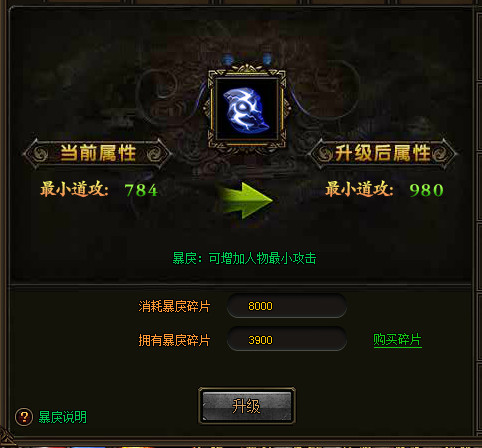The height and width of the screenshot is (448, 482).
Task: Click the 暴戾 description text line
Action: (x=244, y=258)
